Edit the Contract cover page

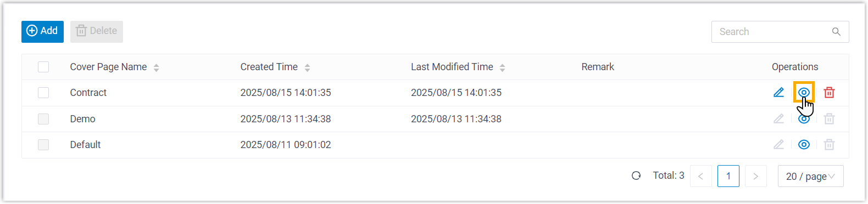[778, 93]
